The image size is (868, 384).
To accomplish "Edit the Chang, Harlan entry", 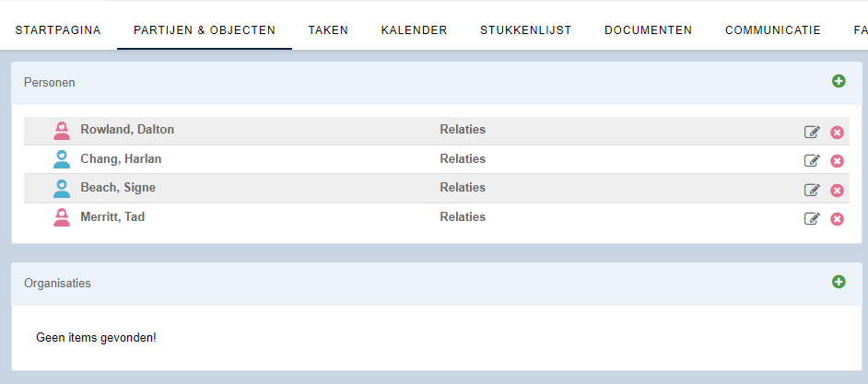I will 812,161.
